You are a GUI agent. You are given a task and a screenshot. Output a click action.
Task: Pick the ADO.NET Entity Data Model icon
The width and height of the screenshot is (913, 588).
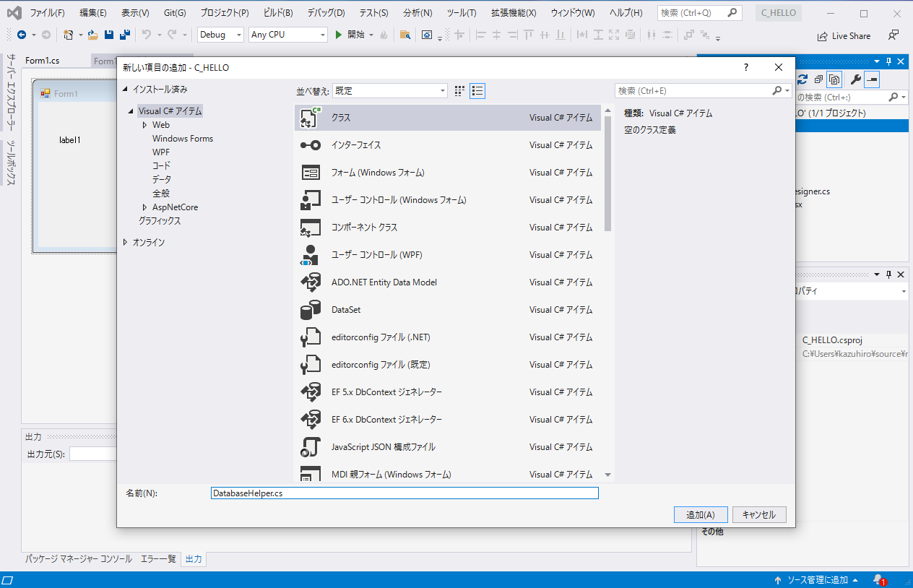point(311,282)
